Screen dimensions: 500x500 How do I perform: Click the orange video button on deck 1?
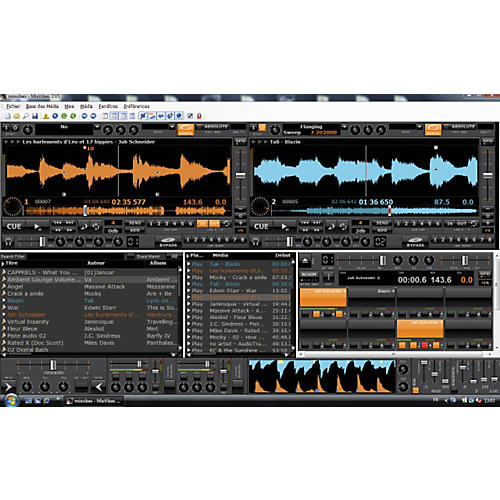[186, 130]
